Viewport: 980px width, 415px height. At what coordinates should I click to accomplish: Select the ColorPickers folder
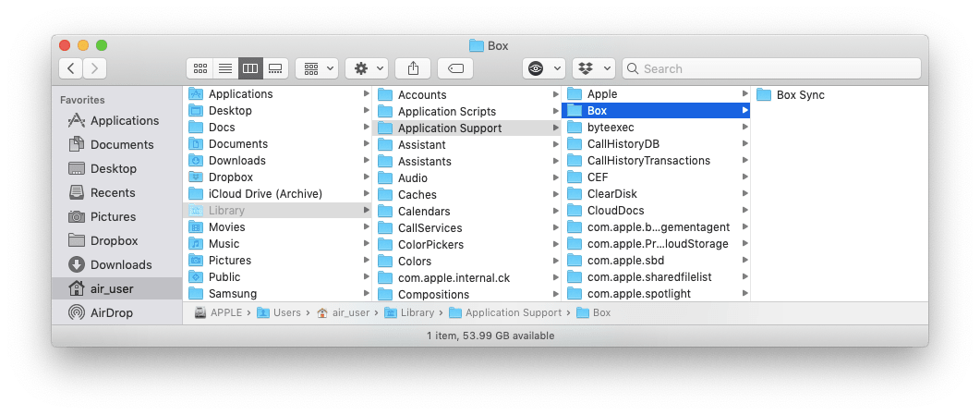click(466, 244)
